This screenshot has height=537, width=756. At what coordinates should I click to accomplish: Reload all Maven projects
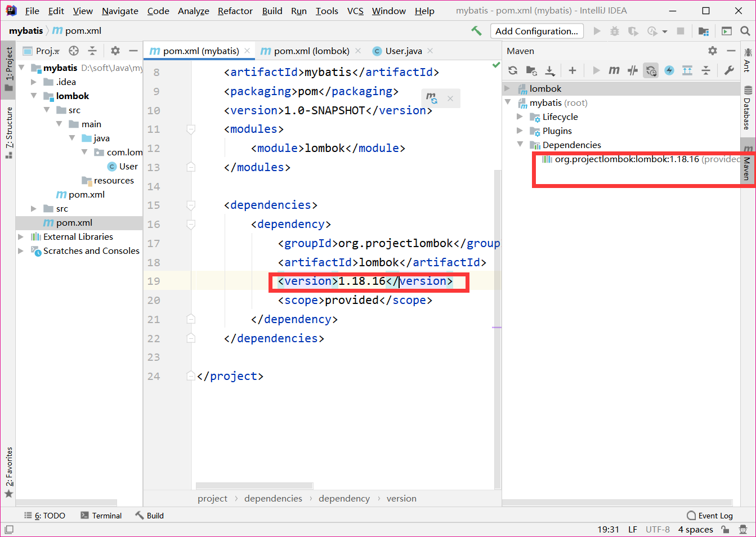point(512,70)
